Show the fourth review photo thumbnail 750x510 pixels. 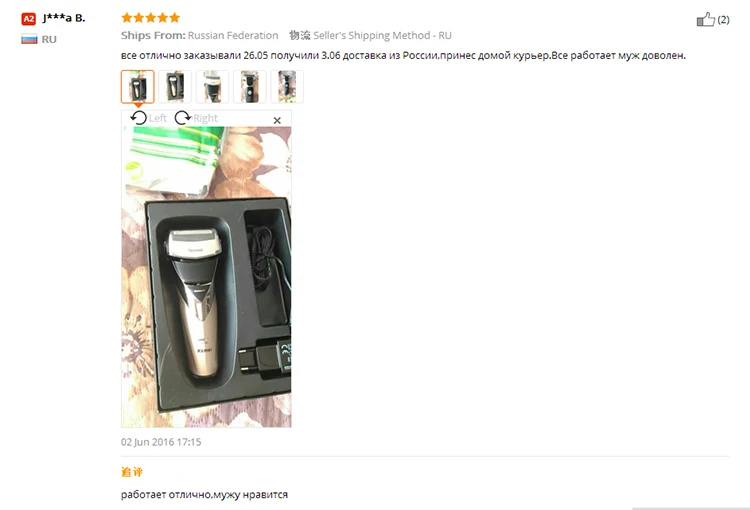click(250, 87)
